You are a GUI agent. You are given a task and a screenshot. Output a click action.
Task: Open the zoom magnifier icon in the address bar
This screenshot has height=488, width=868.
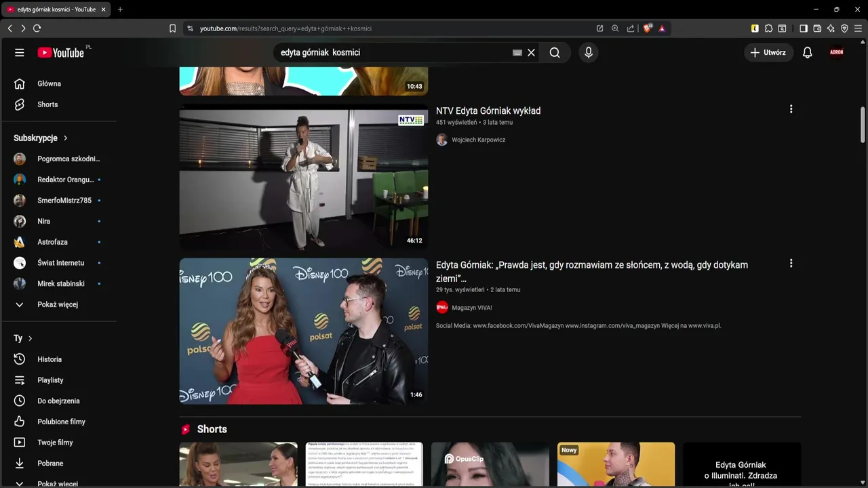pyautogui.click(x=615, y=28)
